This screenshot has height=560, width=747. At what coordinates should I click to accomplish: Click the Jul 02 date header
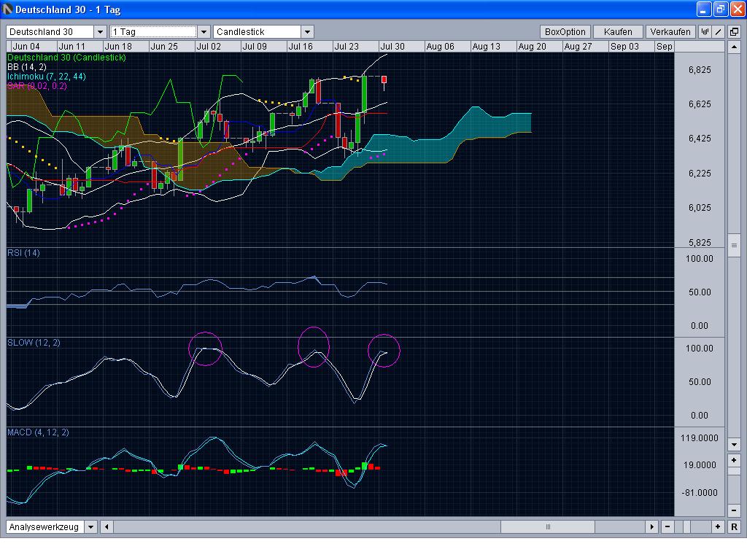209,46
